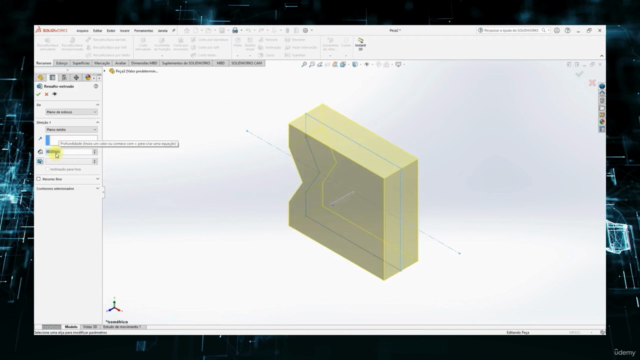The width and height of the screenshot is (640, 360).
Task: Click the user login icon in the title bar
Action: [x=557, y=31]
